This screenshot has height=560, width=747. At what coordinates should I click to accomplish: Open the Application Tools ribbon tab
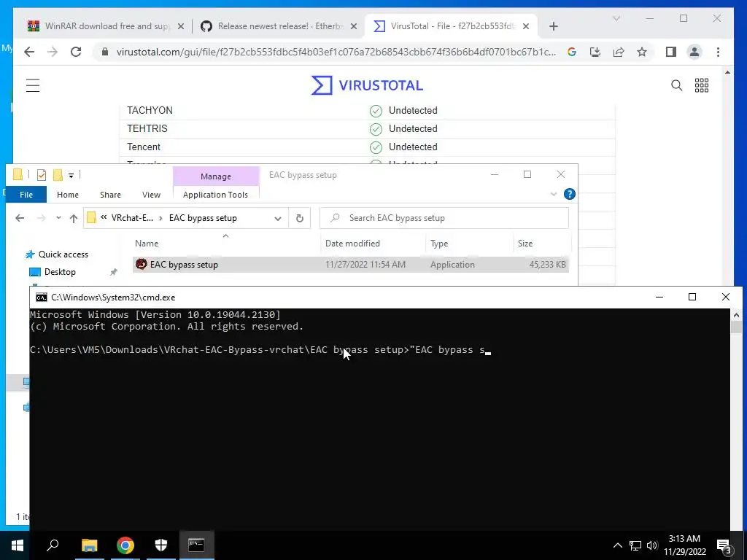215,194
